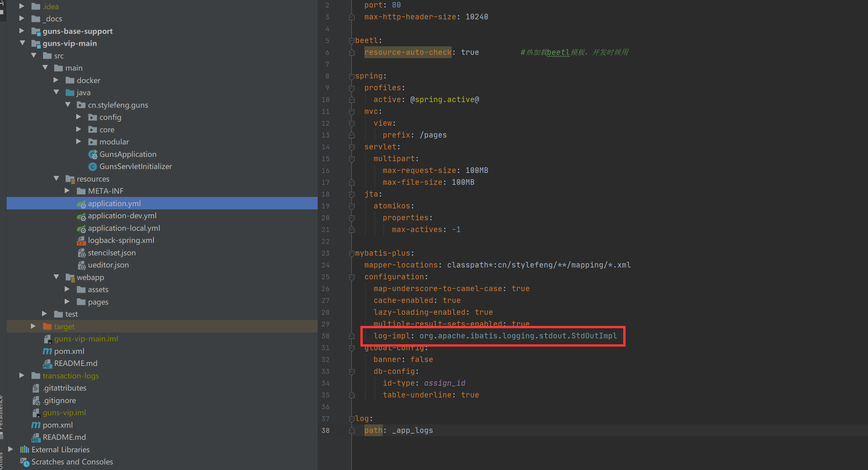The width and height of the screenshot is (868, 470).
Task: Expand the _docs folder
Action: click(x=22, y=18)
